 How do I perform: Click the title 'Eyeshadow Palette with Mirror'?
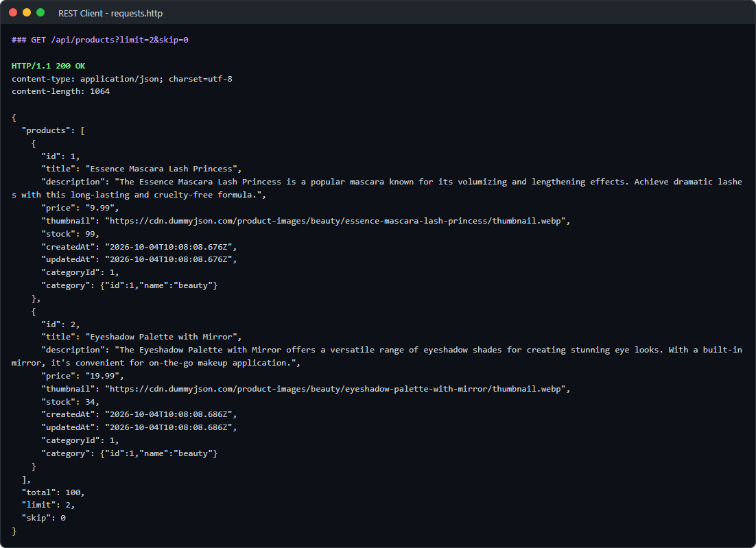point(161,337)
